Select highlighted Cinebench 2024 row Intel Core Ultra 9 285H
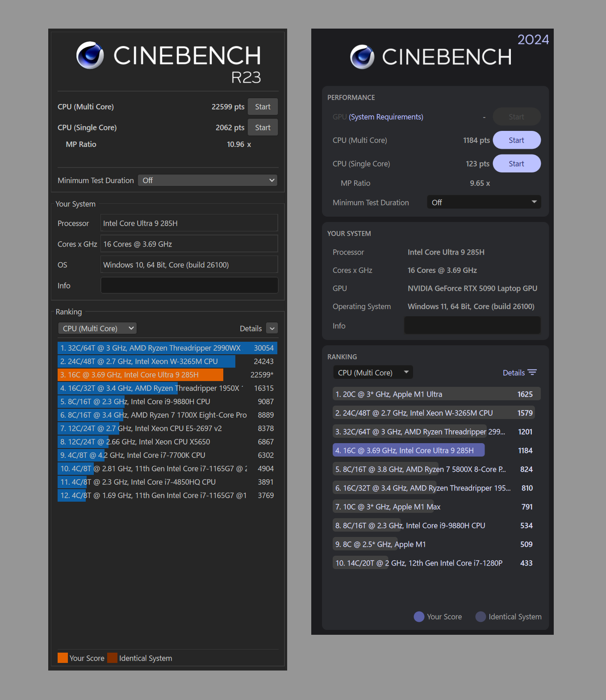 tap(437, 450)
